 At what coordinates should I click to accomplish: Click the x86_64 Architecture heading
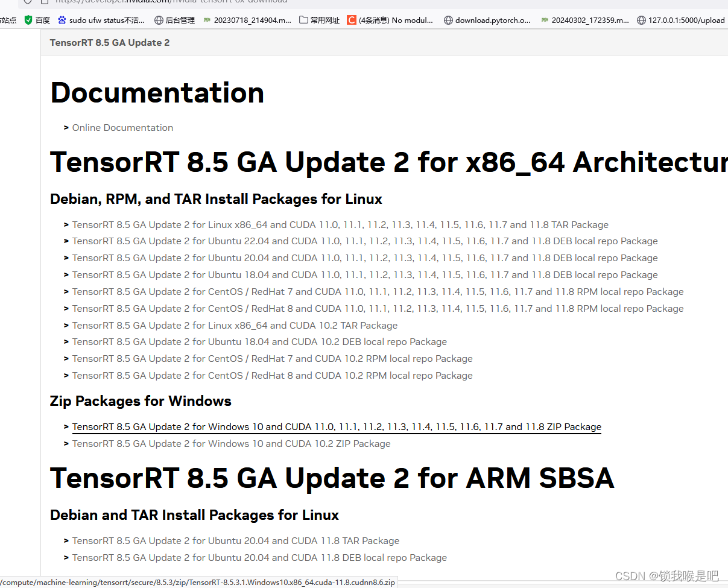pos(388,162)
